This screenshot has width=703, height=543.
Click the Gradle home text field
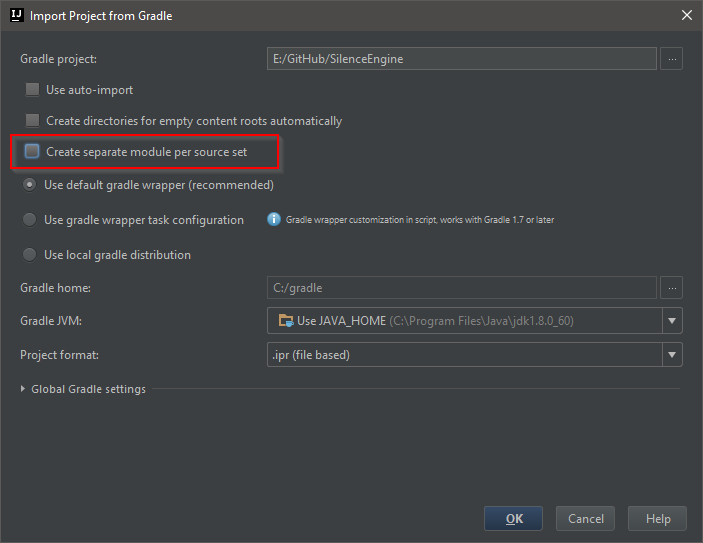click(x=462, y=287)
